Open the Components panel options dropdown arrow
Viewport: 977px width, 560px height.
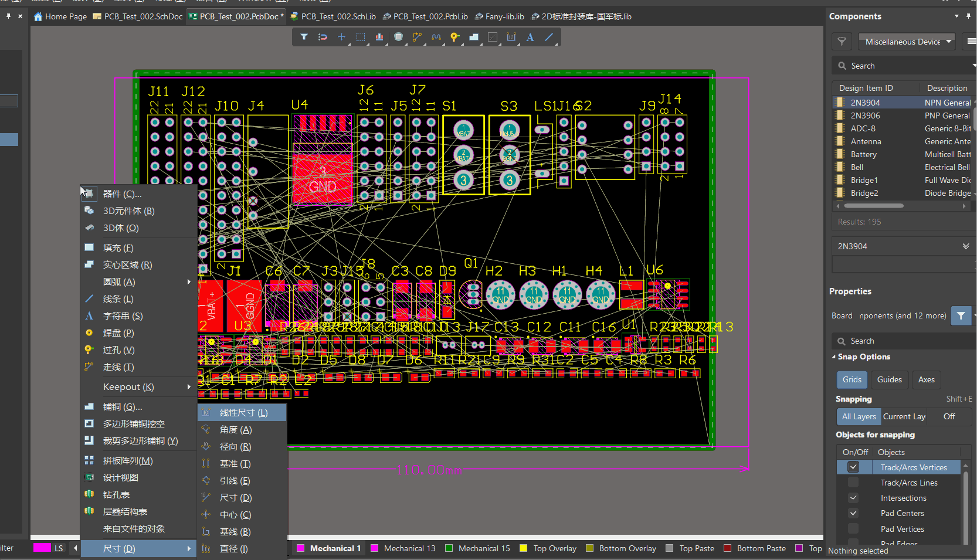pos(956,16)
